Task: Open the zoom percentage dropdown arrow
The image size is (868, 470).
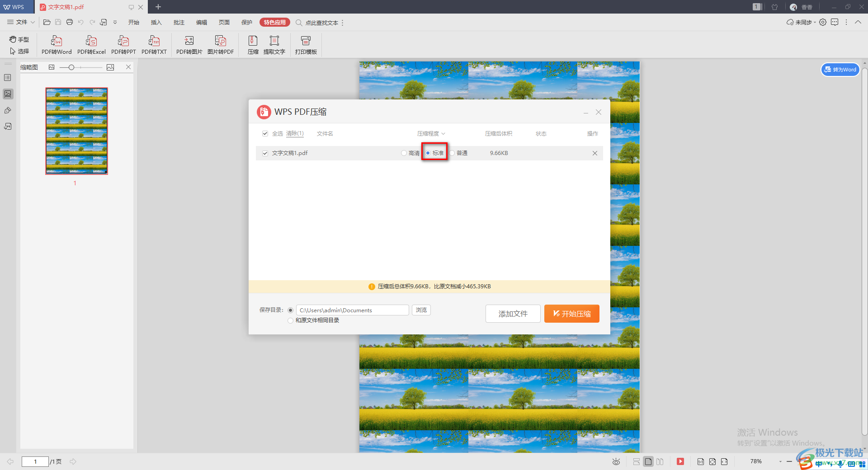Action: point(780,461)
